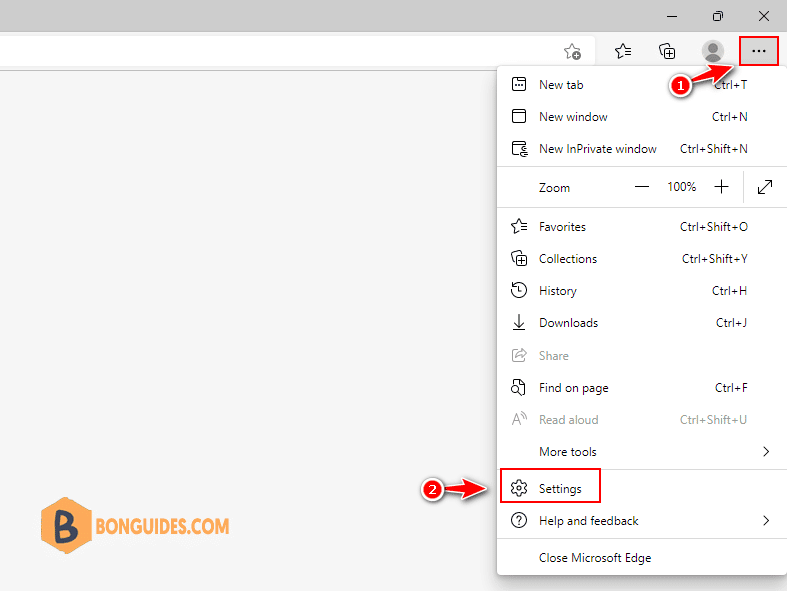Image resolution: width=787 pixels, height=591 pixels.
Task: Click the Zoom label text
Action: 554,188
